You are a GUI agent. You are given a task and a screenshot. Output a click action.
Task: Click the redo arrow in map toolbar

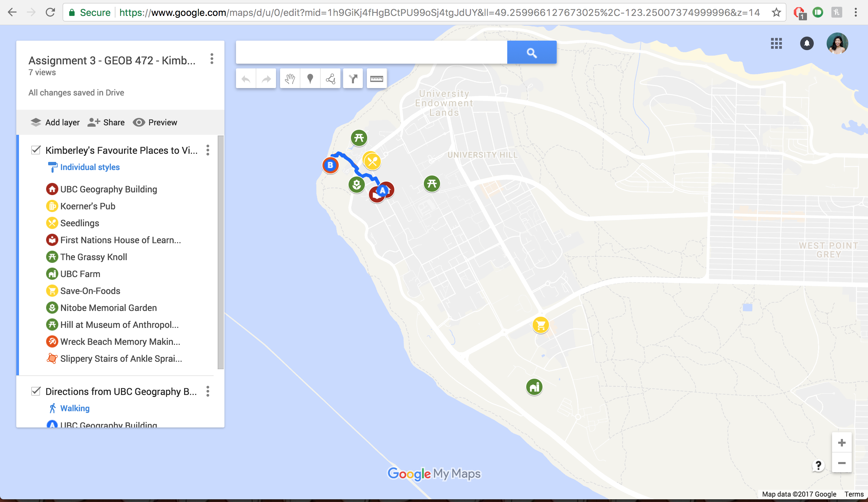pos(266,79)
